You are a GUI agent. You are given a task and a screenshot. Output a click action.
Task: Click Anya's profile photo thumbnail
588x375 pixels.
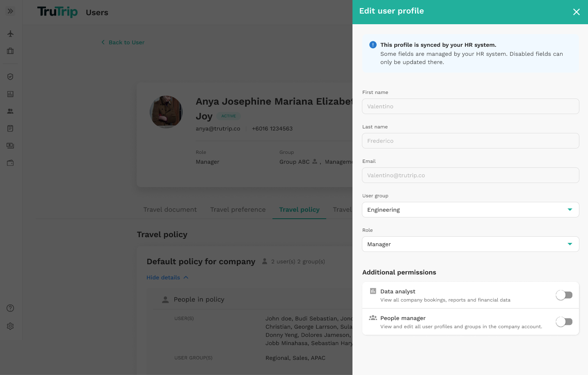(166, 112)
